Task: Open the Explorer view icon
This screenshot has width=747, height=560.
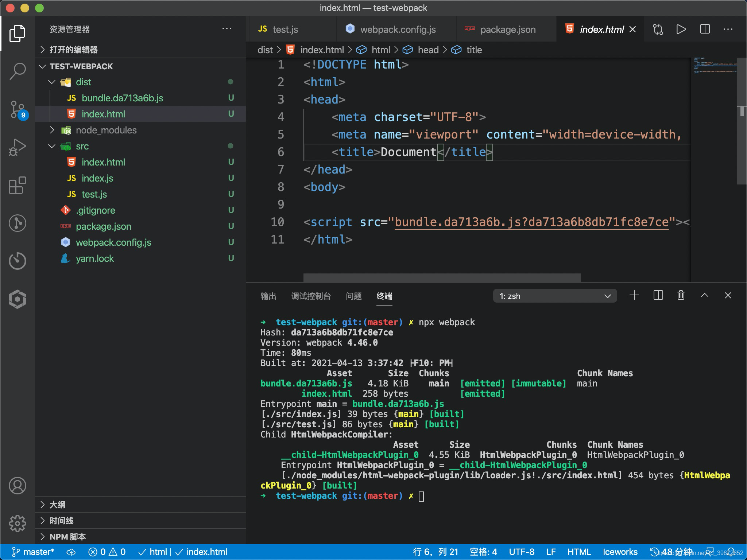Action: (x=17, y=34)
